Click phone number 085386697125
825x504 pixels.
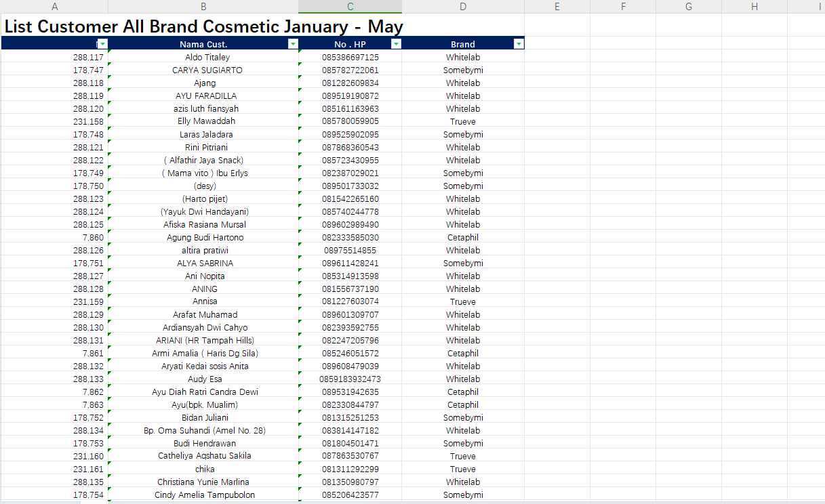(350, 58)
